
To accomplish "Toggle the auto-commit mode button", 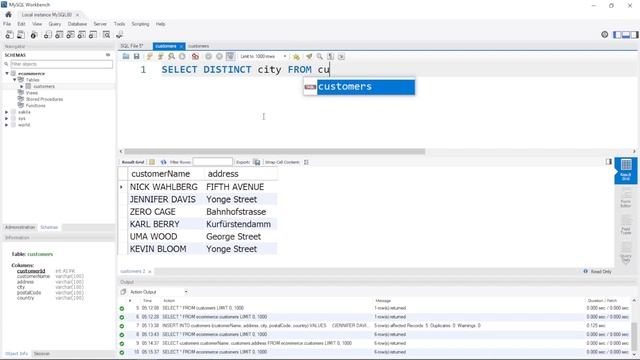I will click(230, 56).
